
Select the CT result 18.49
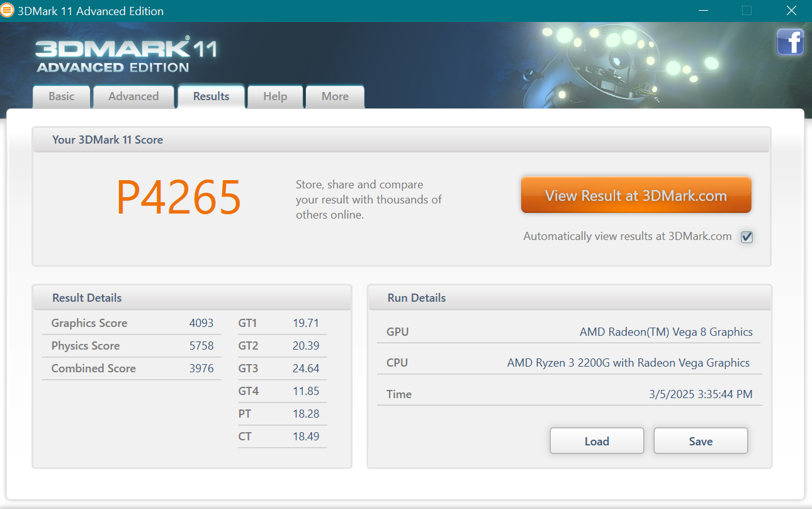pyautogui.click(x=306, y=437)
